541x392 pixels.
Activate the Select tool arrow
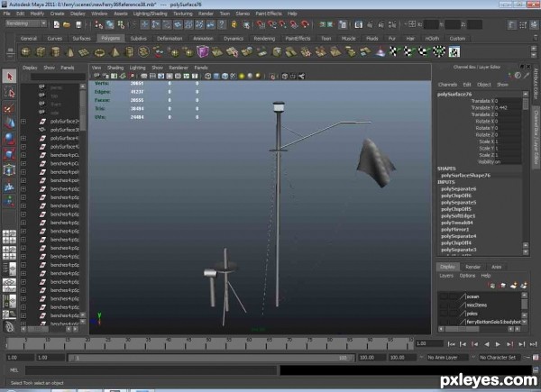tap(9, 77)
